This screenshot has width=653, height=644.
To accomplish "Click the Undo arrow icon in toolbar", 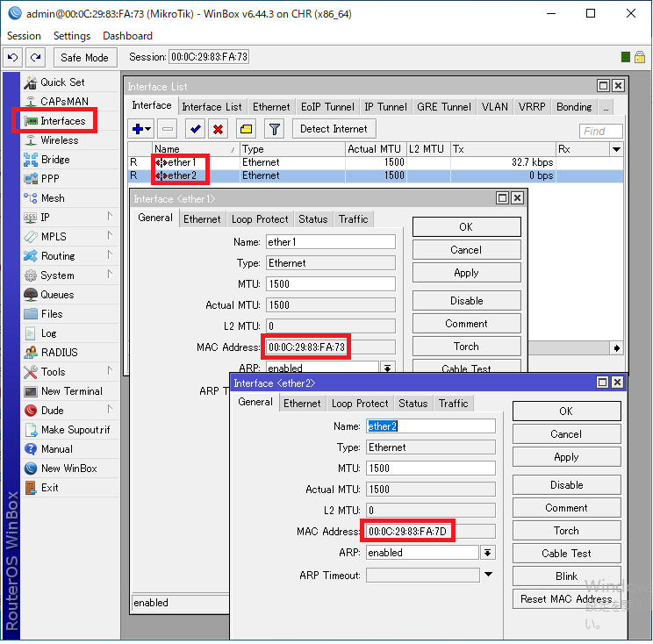I will click(x=12, y=57).
